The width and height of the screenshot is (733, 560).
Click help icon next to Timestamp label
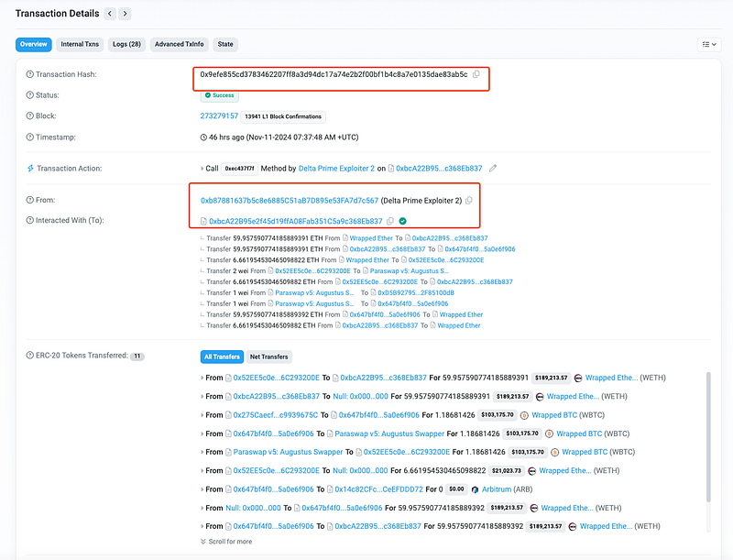coord(29,137)
